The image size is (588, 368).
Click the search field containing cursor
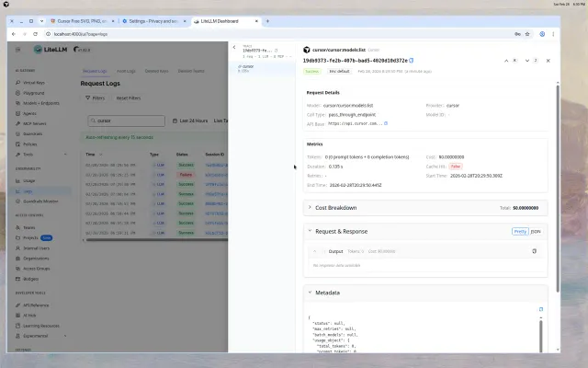tap(127, 121)
